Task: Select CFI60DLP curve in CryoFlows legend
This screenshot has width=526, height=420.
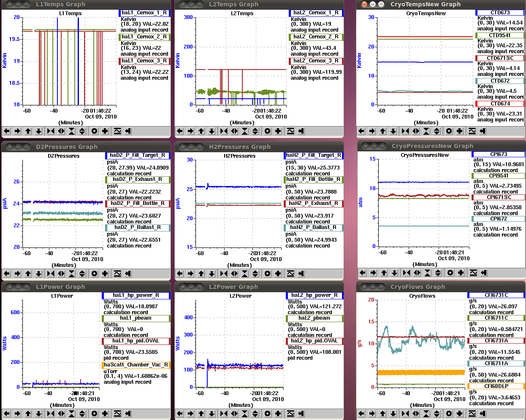Action: [x=496, y=386]
